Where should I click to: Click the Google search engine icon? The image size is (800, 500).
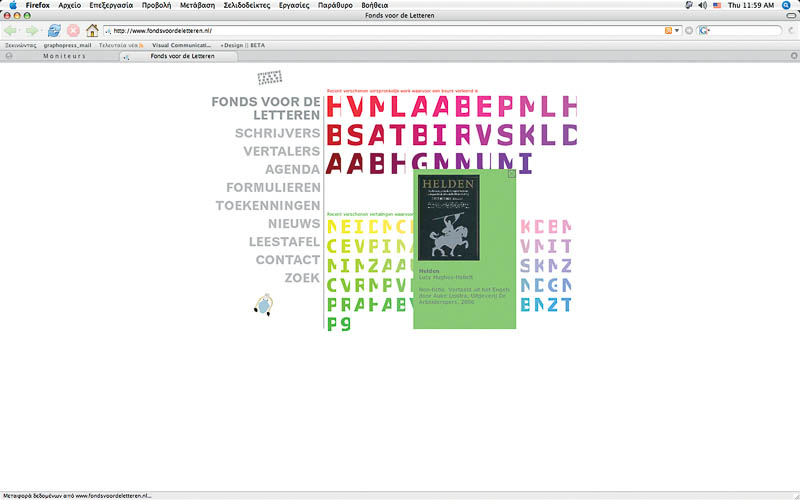704,31
